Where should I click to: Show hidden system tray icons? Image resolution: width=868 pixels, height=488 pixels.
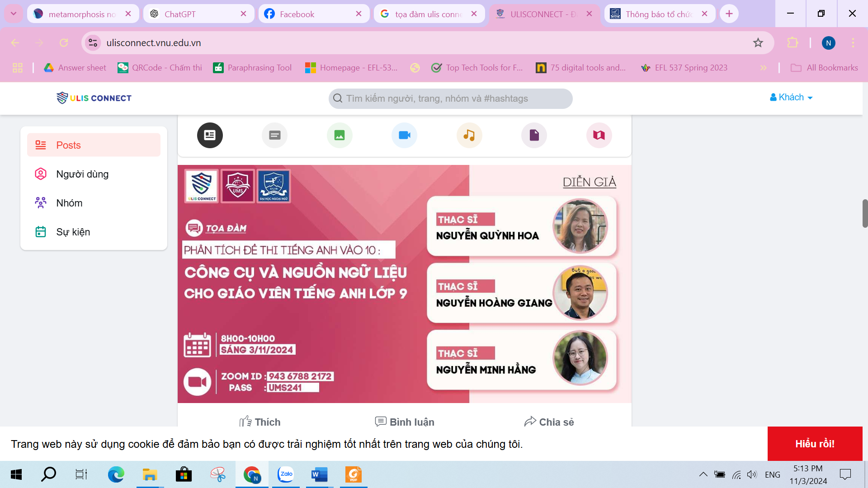tap(703, 474)
